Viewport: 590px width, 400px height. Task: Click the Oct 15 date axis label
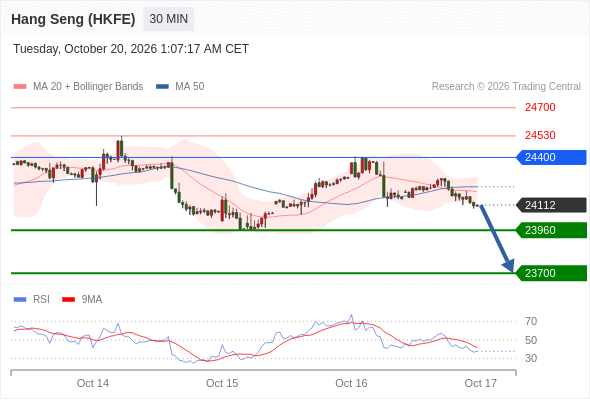coord(222,383)
